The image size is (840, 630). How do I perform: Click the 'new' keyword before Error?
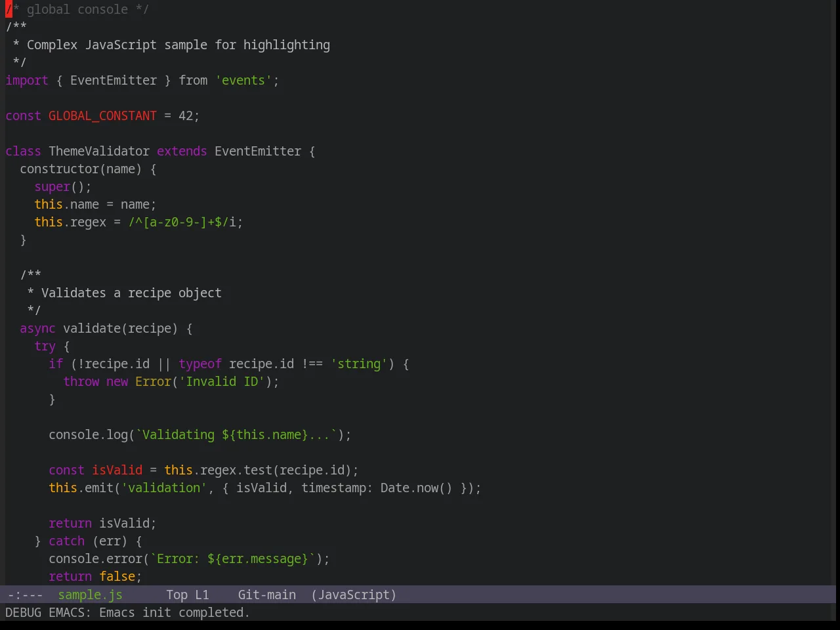[117, 381]
